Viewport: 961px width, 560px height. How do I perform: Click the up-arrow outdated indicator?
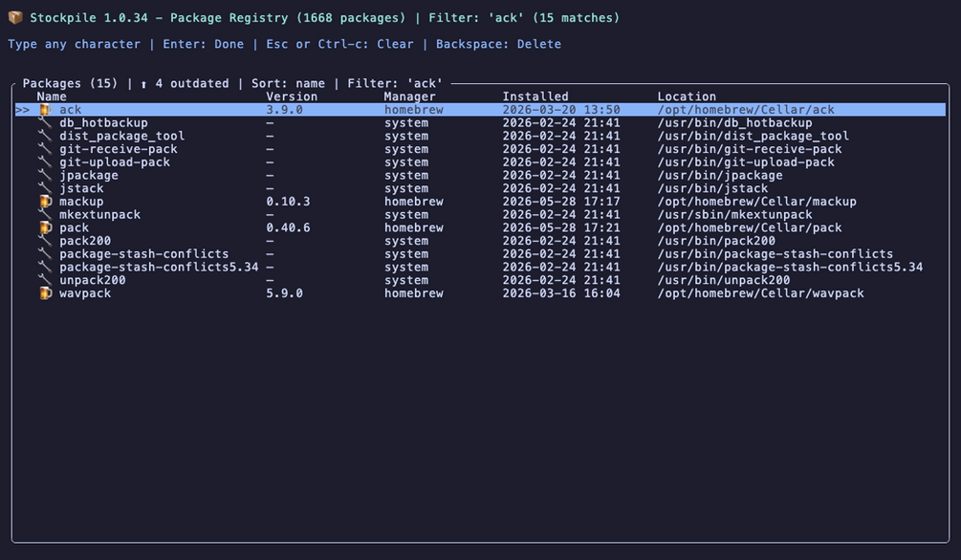[x=143, y=84]
